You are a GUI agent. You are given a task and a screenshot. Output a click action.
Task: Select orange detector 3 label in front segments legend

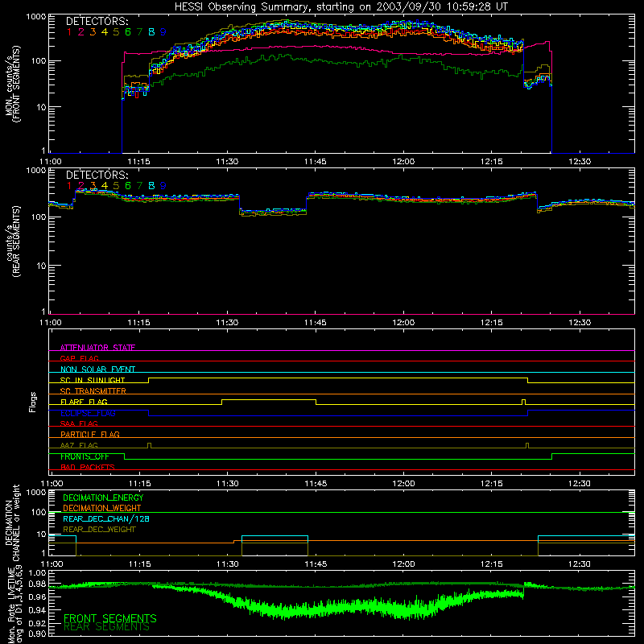(x=93, y=31)
